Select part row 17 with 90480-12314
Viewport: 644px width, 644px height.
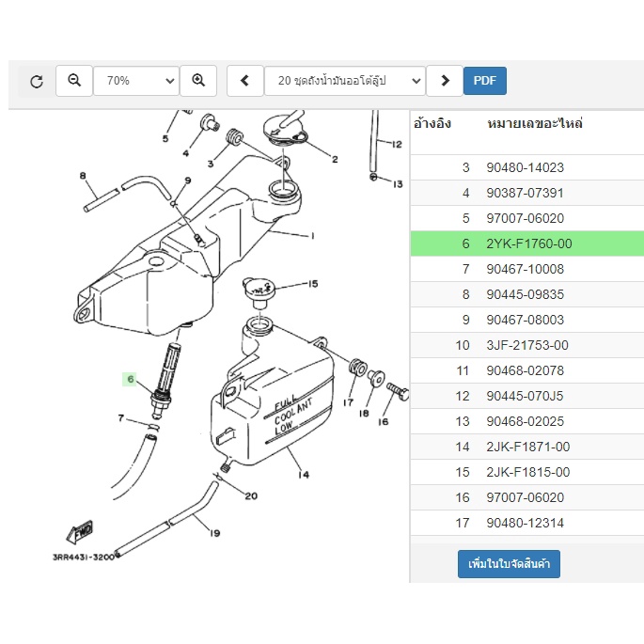527,524
